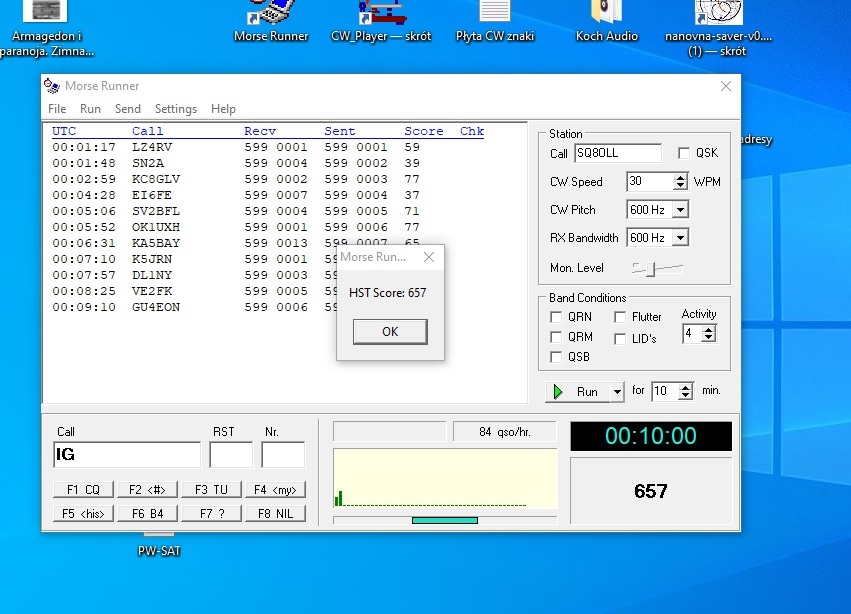The height and width of the screenshot is (614, 851).
Task: Send B4 with the F6 button
Action: (x=147, y=514)
